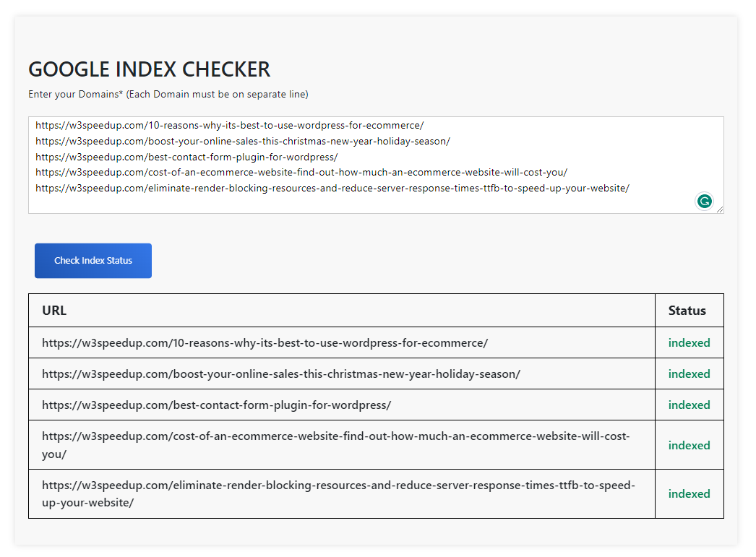Image resolution: width=756 pixels, height=557 pixels.
Task: Select the last URL line in the text area
Action: pyautogui.click(x=332, y=188)
